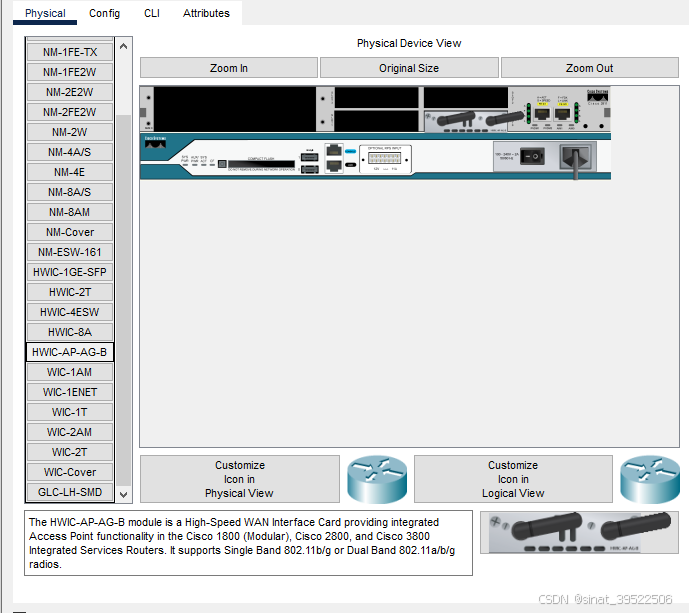Click the lower USB port on router front
689x613 pixels.
click(310, 169)
